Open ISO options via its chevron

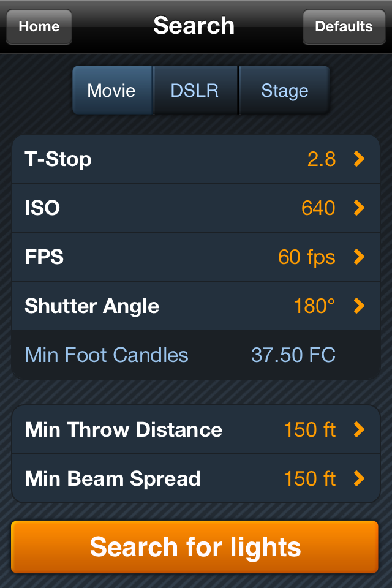pos(359,208)
